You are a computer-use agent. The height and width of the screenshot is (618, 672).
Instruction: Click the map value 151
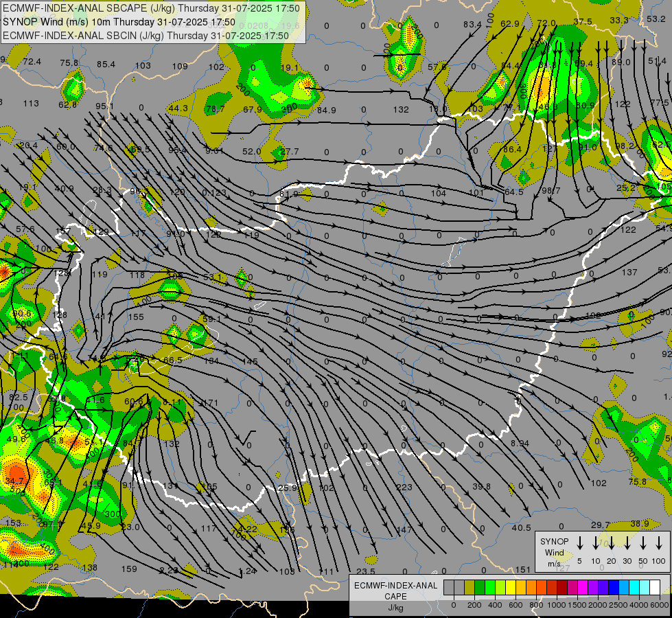[x=523, y=569]
